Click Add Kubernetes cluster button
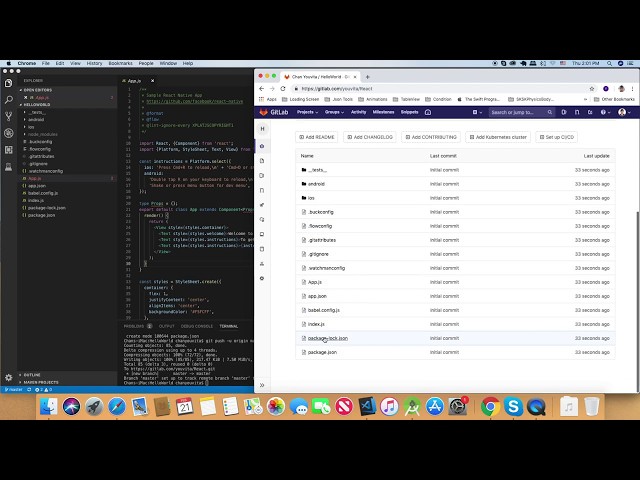The width and height of the screenshot is (640, 480). tap(498, 137)
